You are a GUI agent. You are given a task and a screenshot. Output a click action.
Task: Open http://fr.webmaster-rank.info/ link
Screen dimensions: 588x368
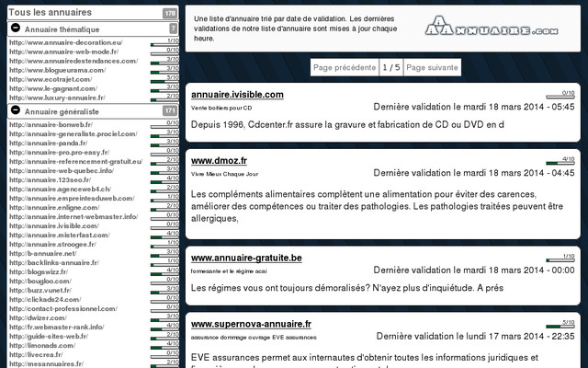(57, 328)
